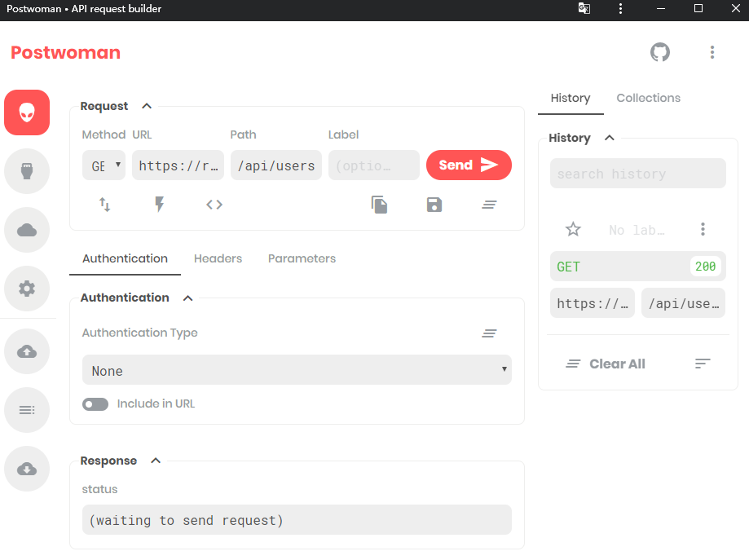Click Clear All history button
Viewport: 749px width, 560px height.
click(606, 364)
